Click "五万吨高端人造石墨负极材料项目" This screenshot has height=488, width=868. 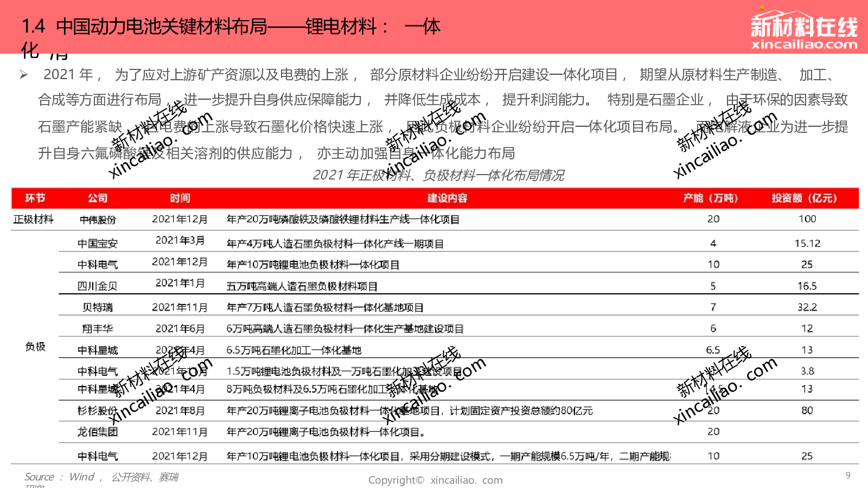302,286
